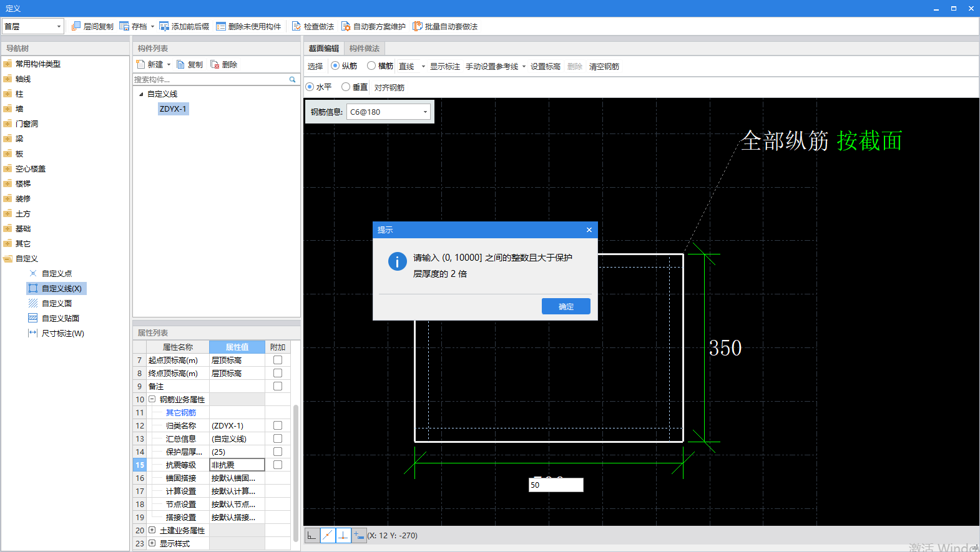Toggle the perpendicular snap icon in status bar

tap(343, 535)
